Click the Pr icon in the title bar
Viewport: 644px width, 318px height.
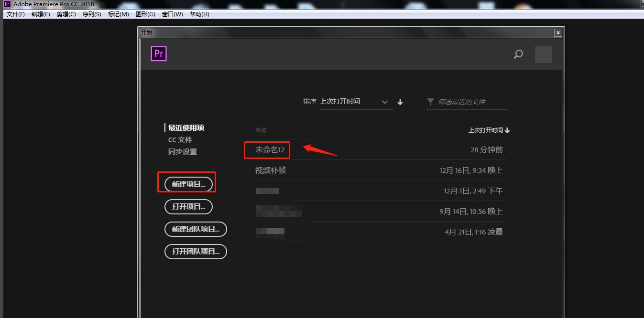(x=5, y=4)
